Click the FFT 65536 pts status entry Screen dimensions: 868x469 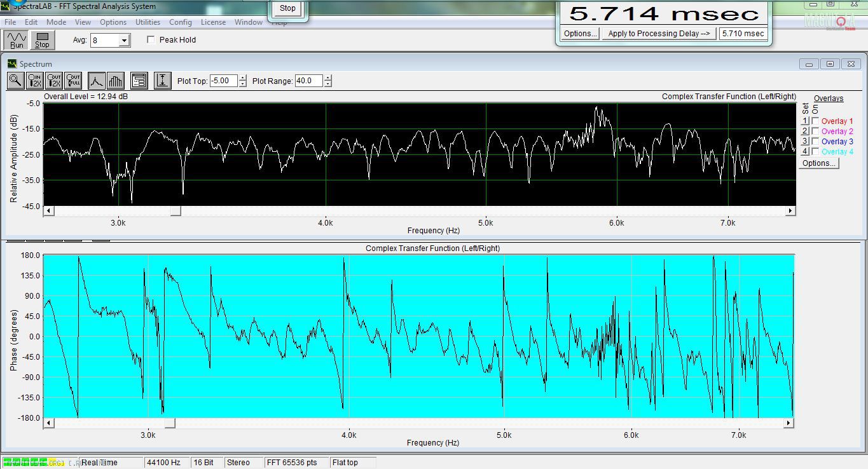[296, 463]
